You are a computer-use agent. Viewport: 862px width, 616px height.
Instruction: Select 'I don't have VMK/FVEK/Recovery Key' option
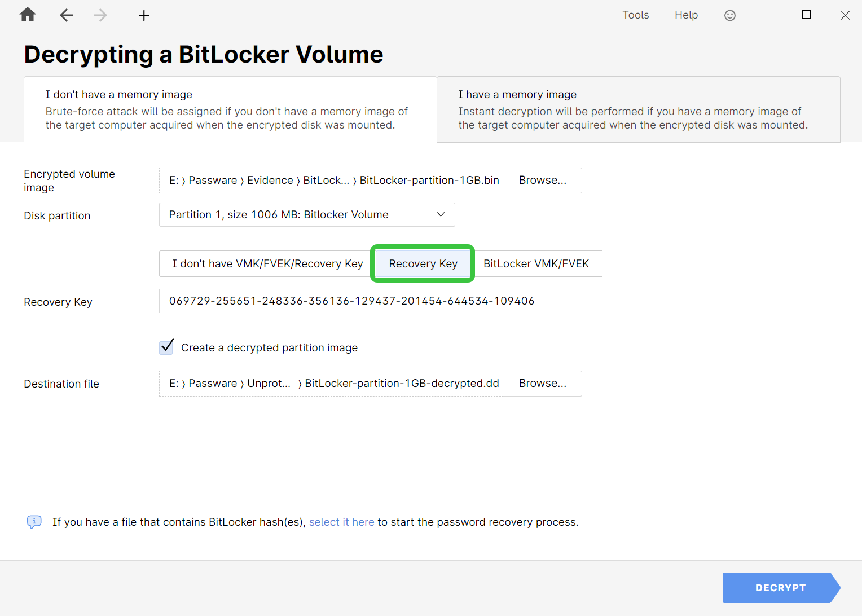pyautogui.click(x=267, y=264)
